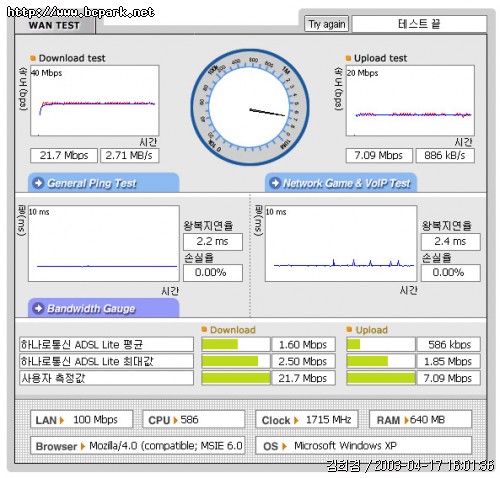This screenshot has height=478, width=500.
Task: Click the 2.50 Mbps download value
Action: point(303,361)
